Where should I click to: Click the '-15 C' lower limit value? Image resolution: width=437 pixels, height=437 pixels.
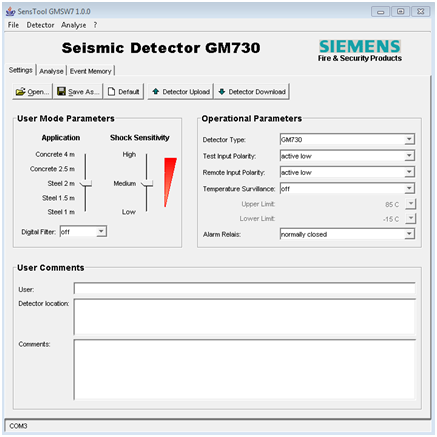coord(391,219)
